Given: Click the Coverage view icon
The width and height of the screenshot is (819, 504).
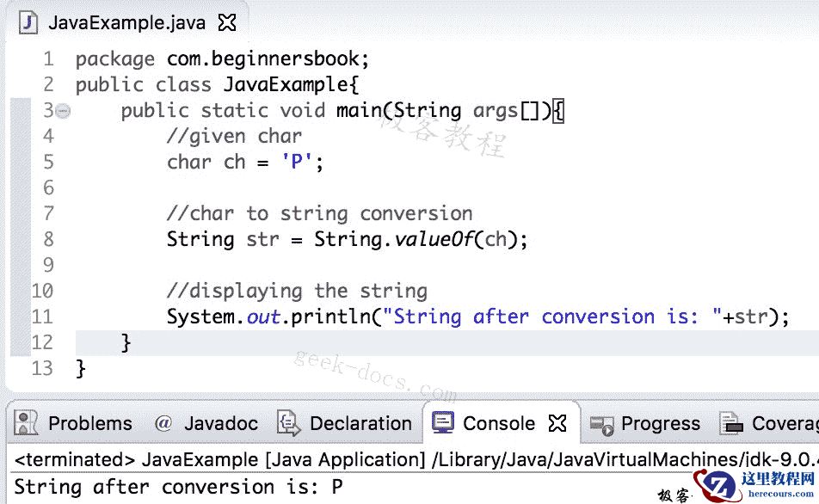Looking at the screenshot, I should click(732, 423).
